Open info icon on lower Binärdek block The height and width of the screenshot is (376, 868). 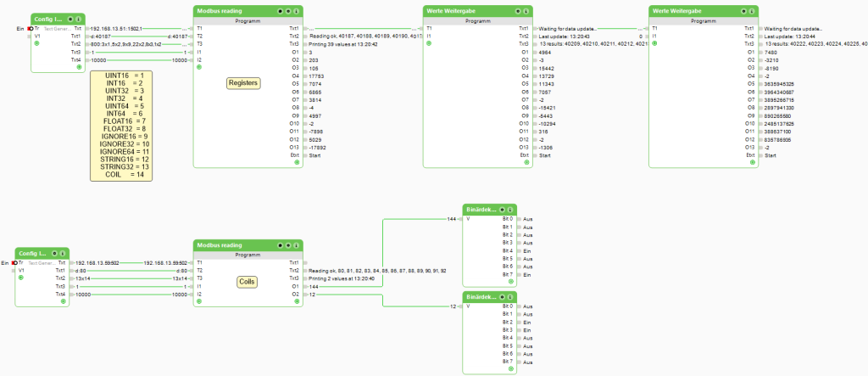coord(511,296)
